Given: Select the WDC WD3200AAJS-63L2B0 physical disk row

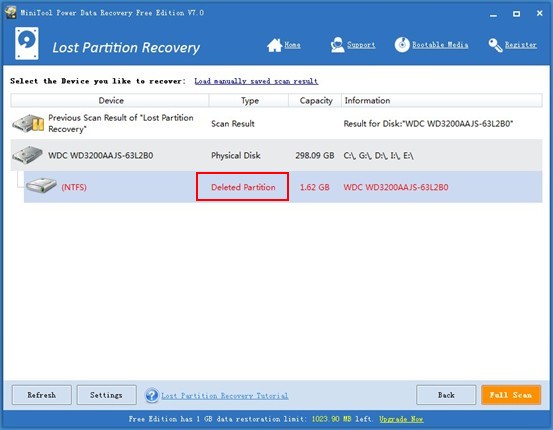Looking at the screenshot, I should (x=276, y=155).
